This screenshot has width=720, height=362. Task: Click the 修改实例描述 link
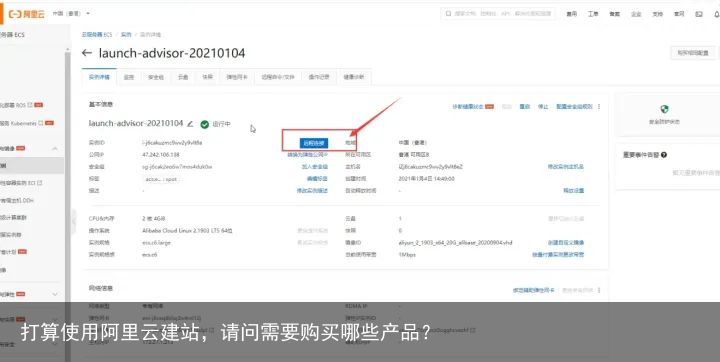tap(312, 191)
